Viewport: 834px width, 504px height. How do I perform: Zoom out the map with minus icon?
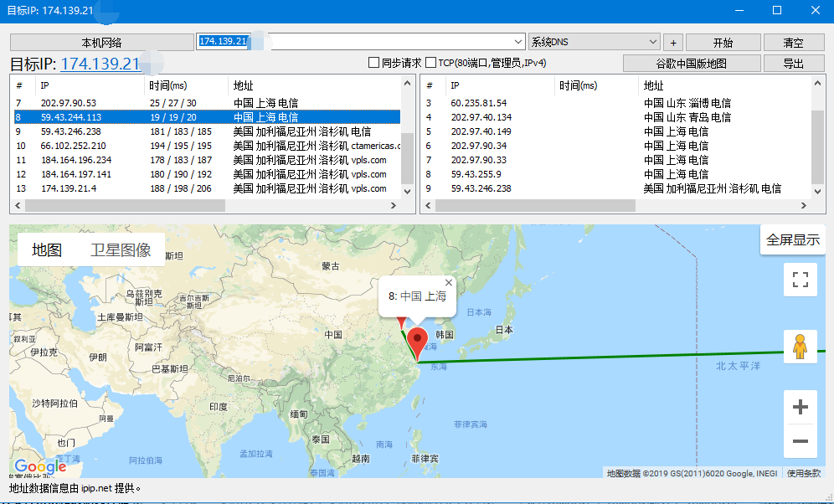pos(800,440)
